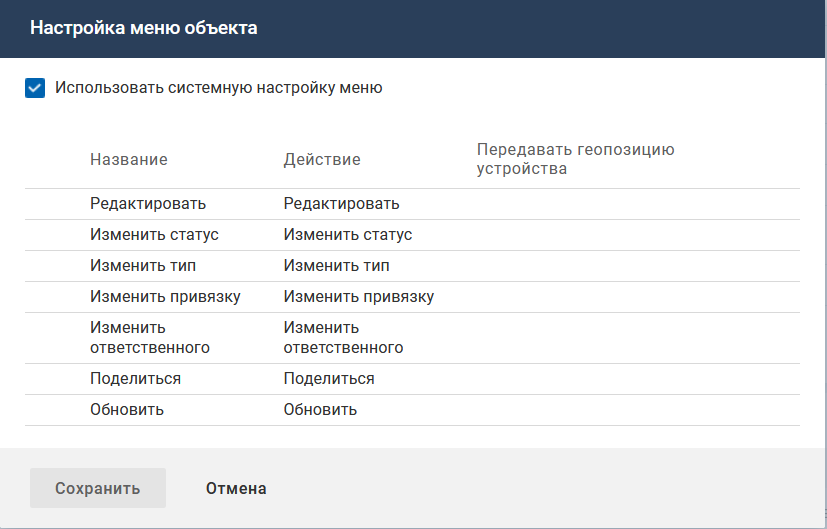Uncheck the system menu settings checkbox

(35, 88)
